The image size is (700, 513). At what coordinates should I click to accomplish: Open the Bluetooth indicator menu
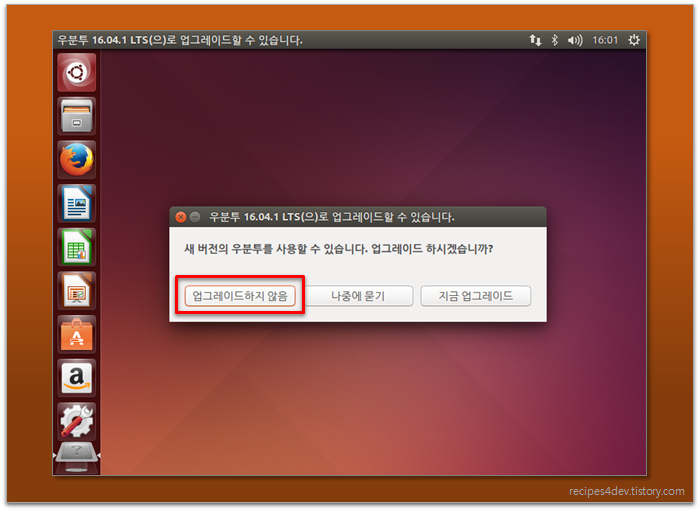click(554, 40)
